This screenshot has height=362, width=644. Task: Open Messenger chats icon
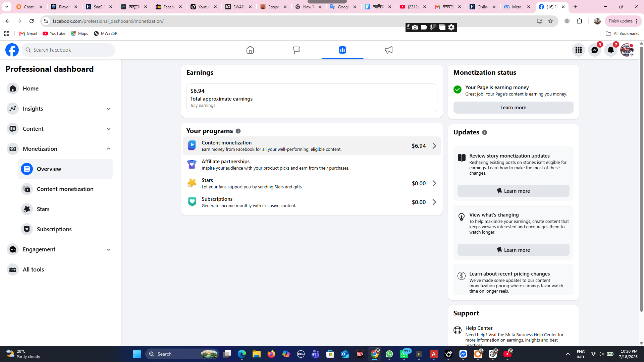595,50
